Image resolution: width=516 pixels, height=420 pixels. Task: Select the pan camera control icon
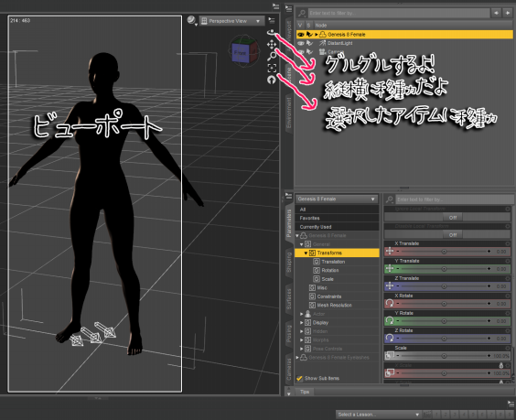(x=272, y=45)
